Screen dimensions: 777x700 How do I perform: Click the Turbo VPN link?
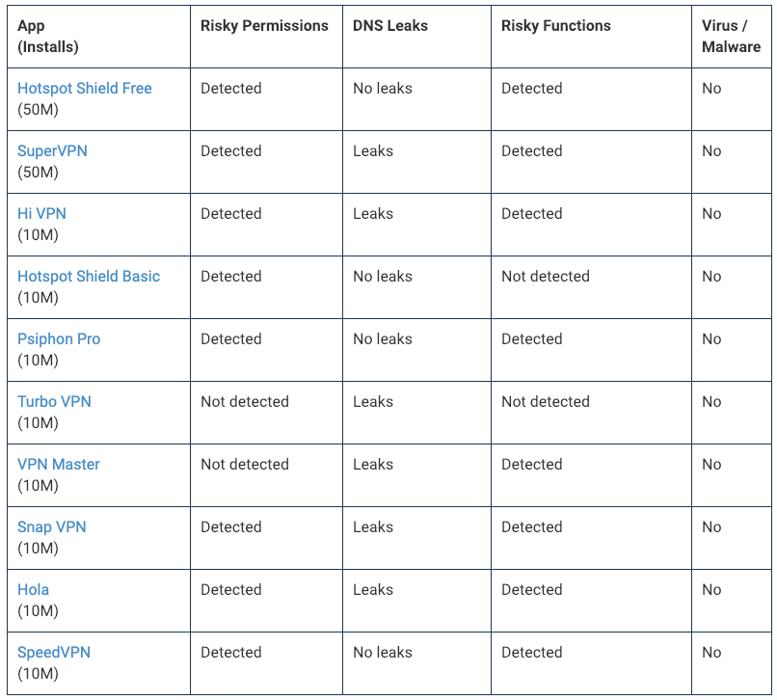click(x=54, y=402)
